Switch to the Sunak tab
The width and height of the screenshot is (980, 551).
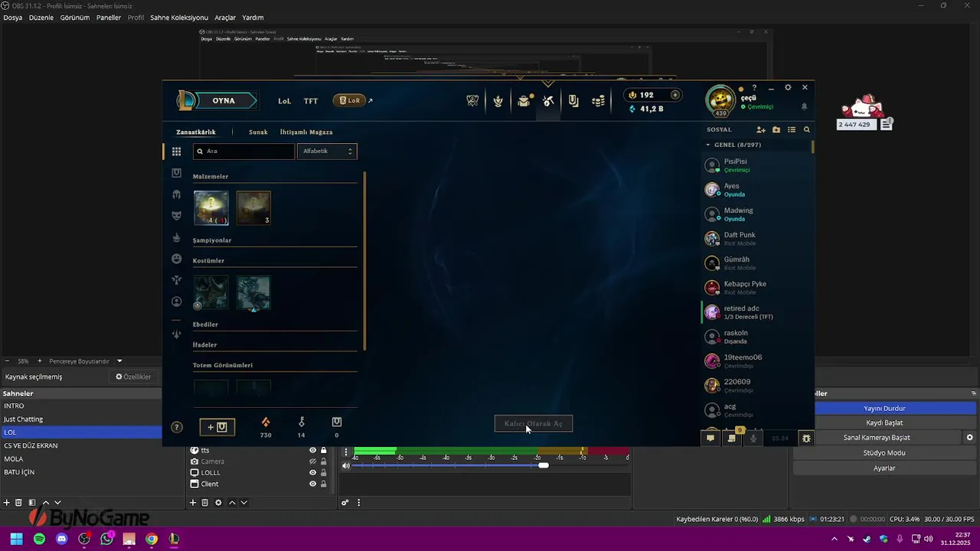click(258, 132)
